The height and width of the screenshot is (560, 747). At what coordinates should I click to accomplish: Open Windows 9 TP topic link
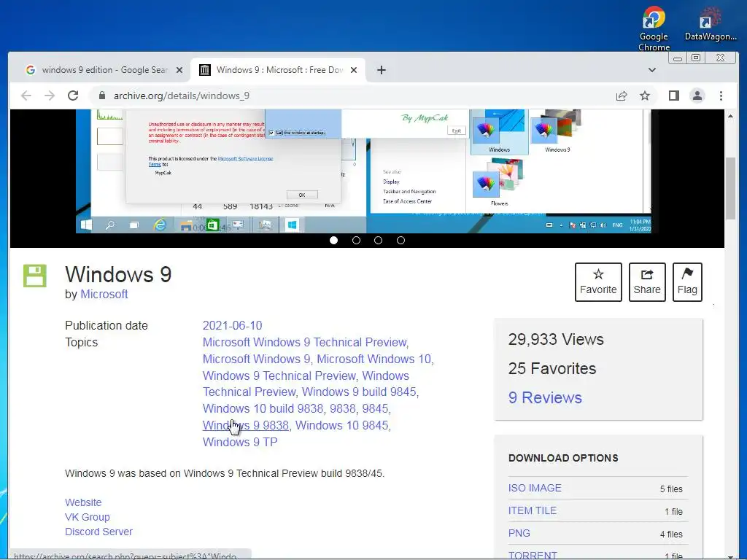[239, 442]
